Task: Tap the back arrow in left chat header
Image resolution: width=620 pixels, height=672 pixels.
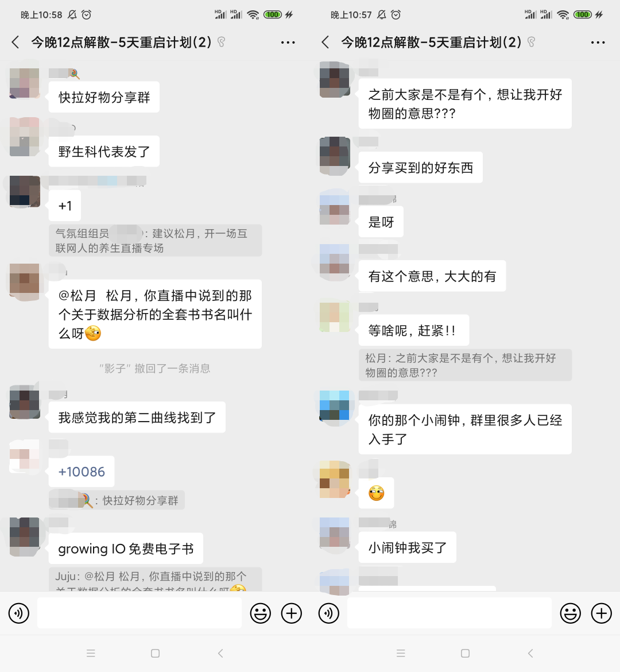Action: click(15, 43)
